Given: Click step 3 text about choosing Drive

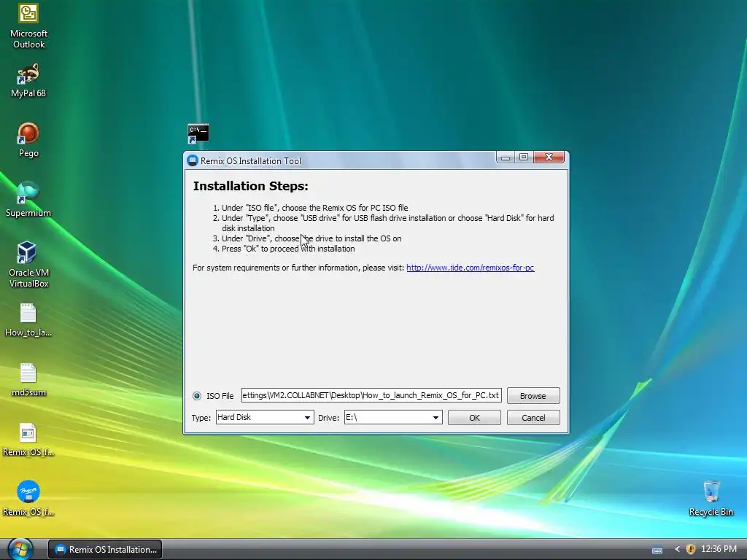Looking at the screenshot, I should (x=311, y=238).
